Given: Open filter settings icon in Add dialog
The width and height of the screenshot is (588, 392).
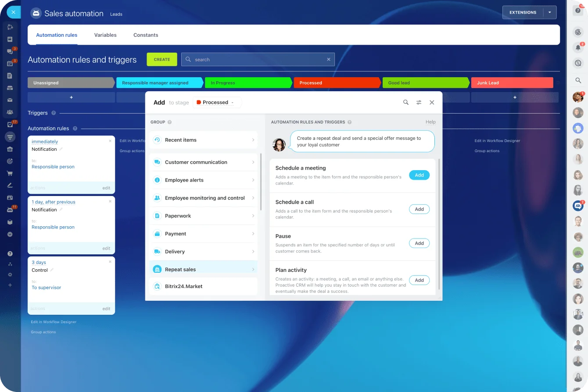Looking at the screenshot, I should pos(419,103).
